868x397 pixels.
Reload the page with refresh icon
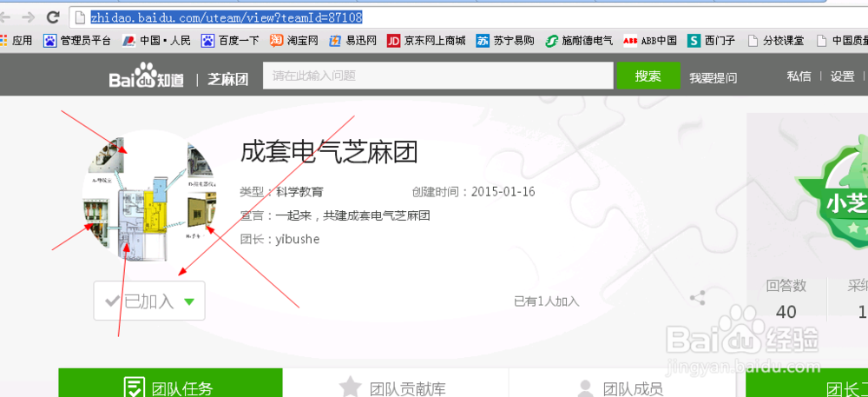[x=53, y=17]
